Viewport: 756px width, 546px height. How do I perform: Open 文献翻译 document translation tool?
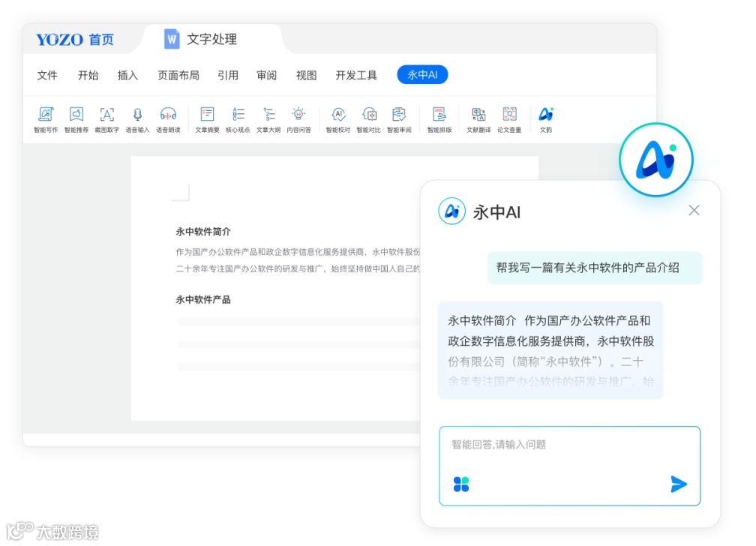pyautogui.click(x=478, y=119)
